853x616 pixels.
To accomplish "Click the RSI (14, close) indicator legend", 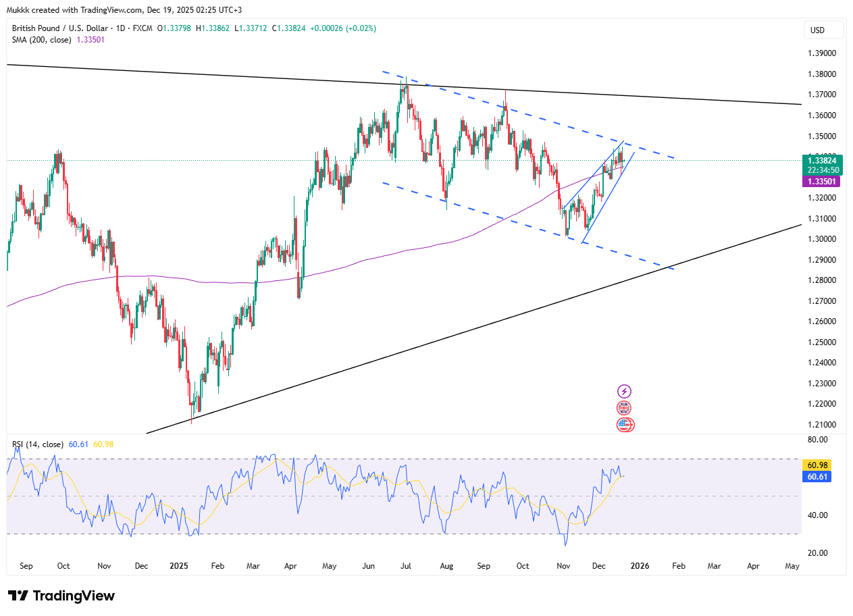I will (38, 444).
